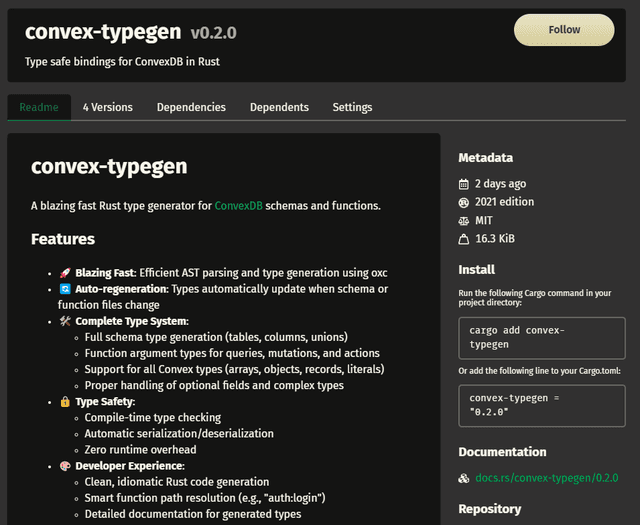Click the docs.rs cube icon
The width and height of the screenshot is (640, 525).
point(464,478)
